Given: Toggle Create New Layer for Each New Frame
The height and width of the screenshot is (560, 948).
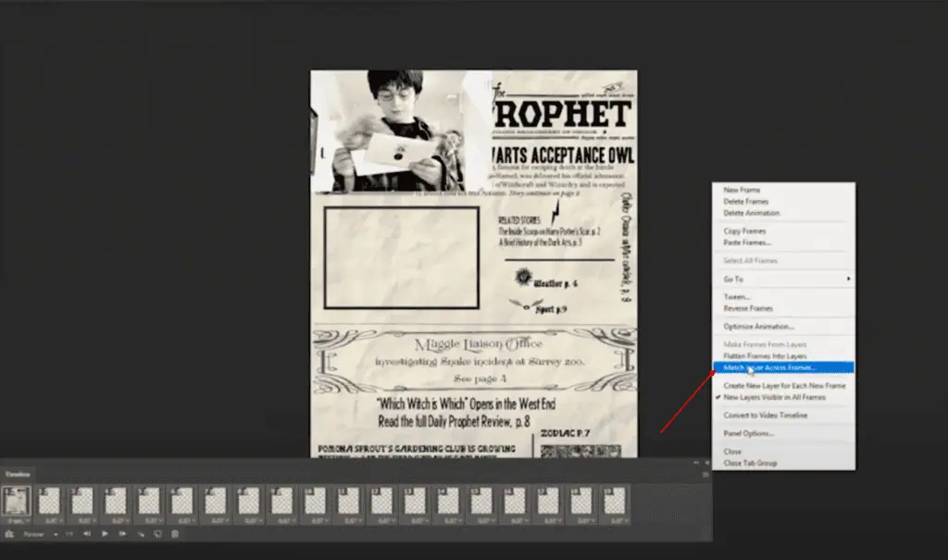Looking at the screenshot, I should [x=784, y=385].
